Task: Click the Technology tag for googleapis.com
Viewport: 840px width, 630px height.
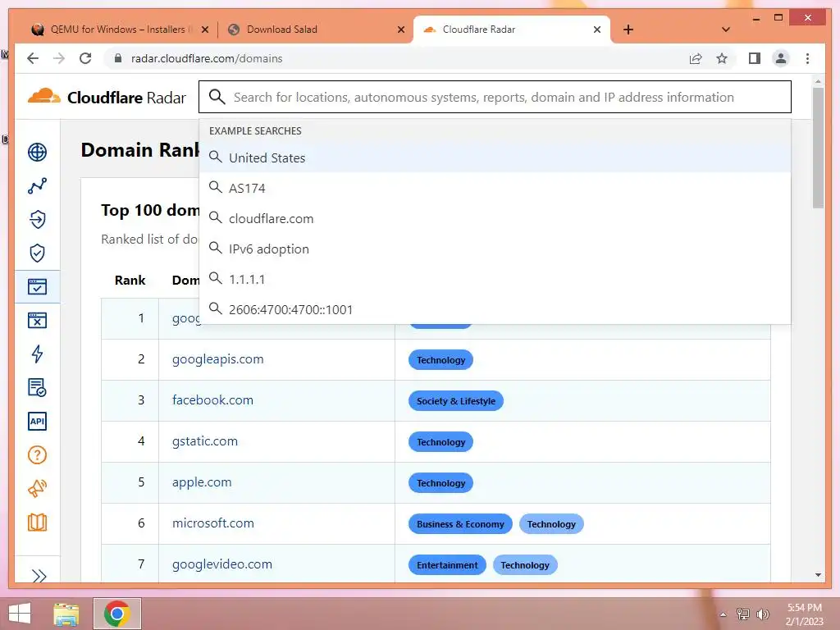Action: [x=441, y=360]
